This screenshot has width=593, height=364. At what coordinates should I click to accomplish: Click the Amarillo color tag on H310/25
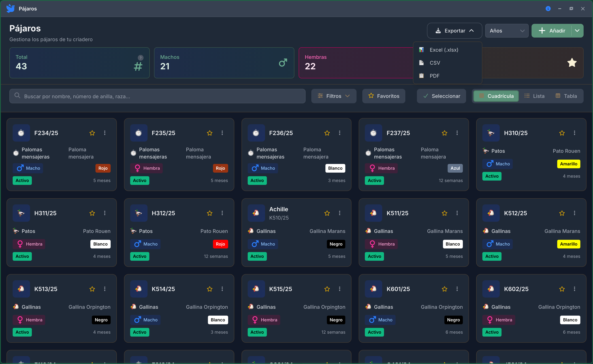click(x=569, y=164)
